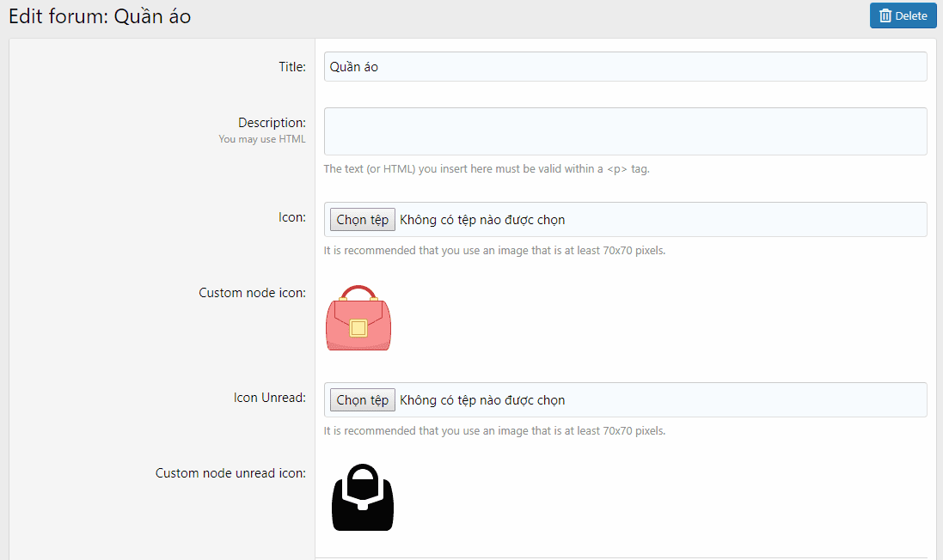Click the Custom node unread icon label
Screen dimensions: 943x560
coord(230,473)
